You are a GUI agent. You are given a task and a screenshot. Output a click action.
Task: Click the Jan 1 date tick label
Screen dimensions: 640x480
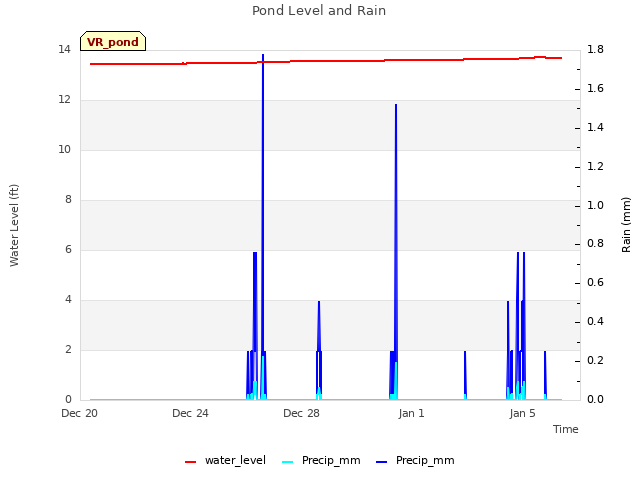(x=411, y=413)
